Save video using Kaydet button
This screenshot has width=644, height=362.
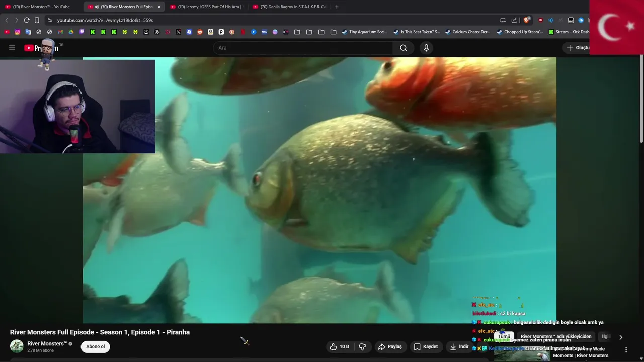point(426,346)
